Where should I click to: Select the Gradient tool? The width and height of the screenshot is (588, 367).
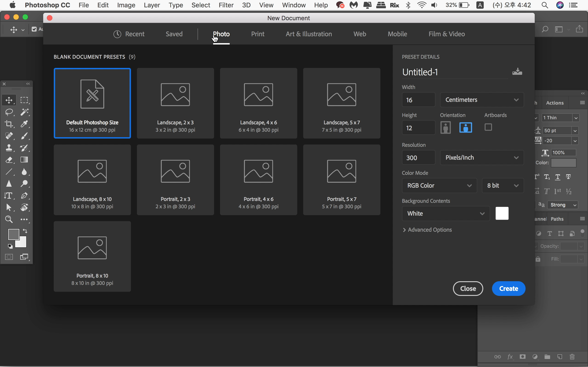point(24,159)
